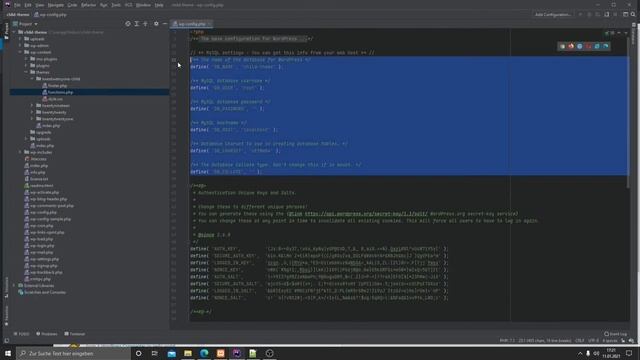Select functions.php in the project tree
This screenshot has width=640, height=360.
(x=60, y=92)
